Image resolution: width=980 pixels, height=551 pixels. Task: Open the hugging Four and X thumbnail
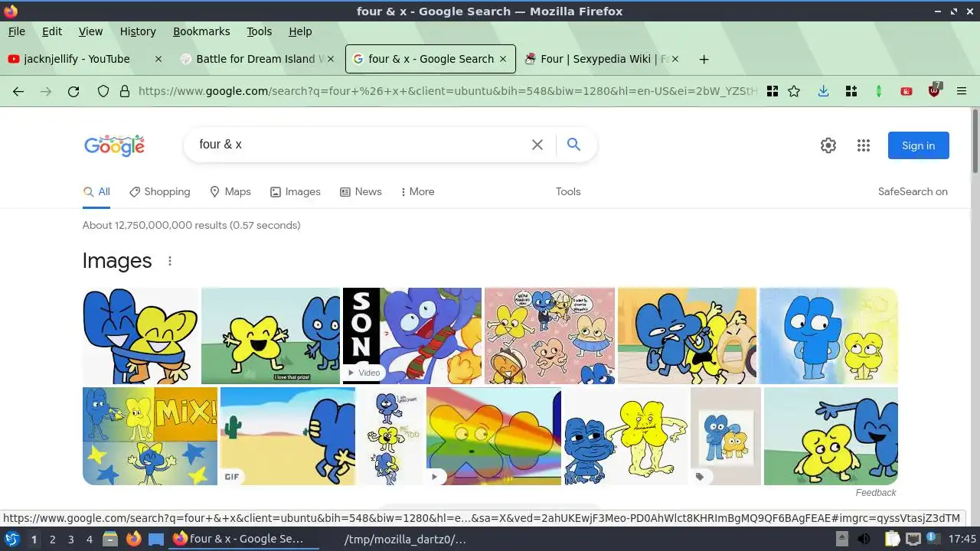[140, 336]
